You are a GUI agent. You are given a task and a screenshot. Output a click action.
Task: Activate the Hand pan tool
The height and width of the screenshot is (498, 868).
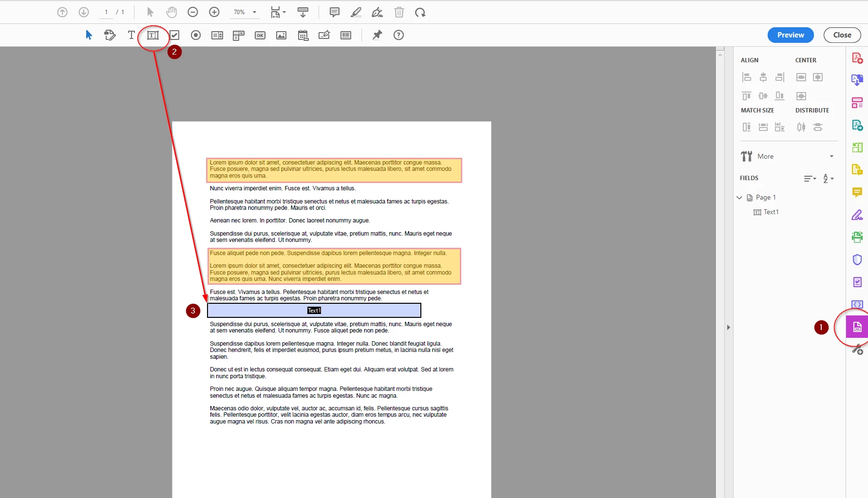171,12
